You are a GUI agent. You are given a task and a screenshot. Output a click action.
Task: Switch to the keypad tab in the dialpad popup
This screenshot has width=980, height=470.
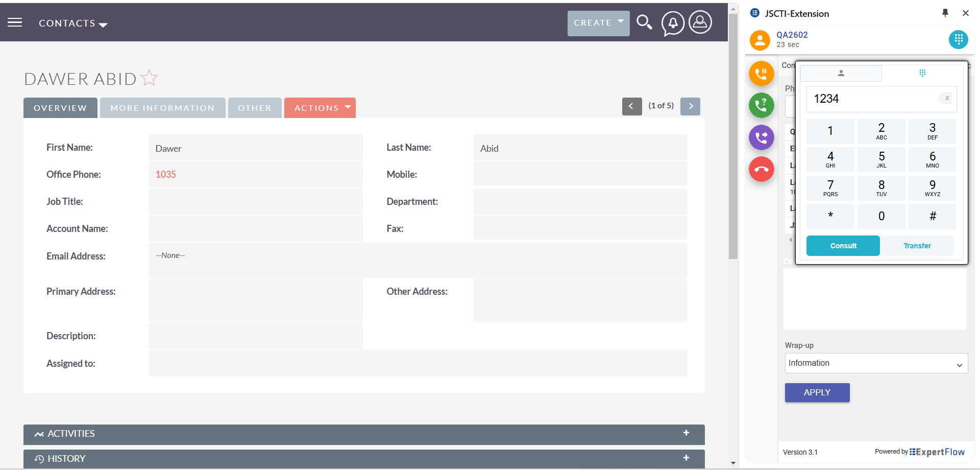922,73
